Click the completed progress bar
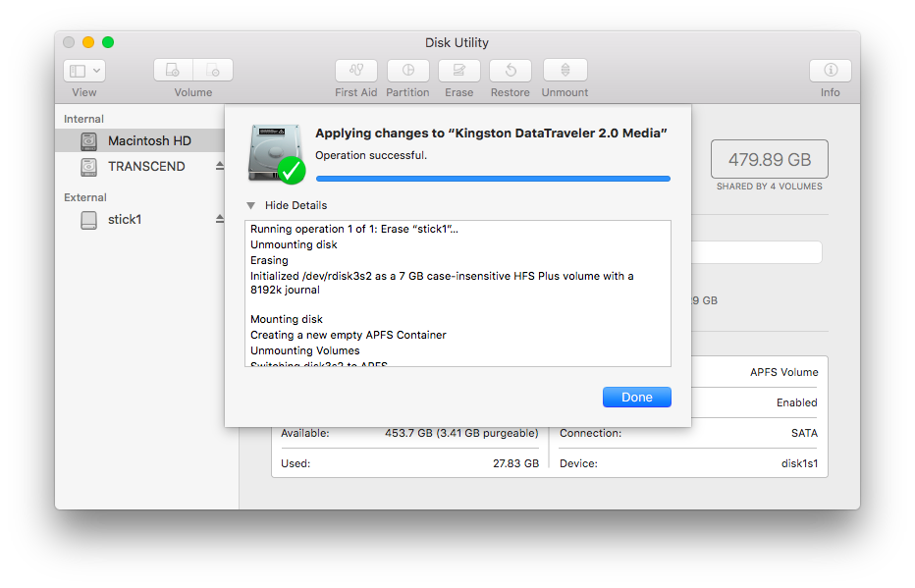The image size is (915, 588). tap(493, 179)
